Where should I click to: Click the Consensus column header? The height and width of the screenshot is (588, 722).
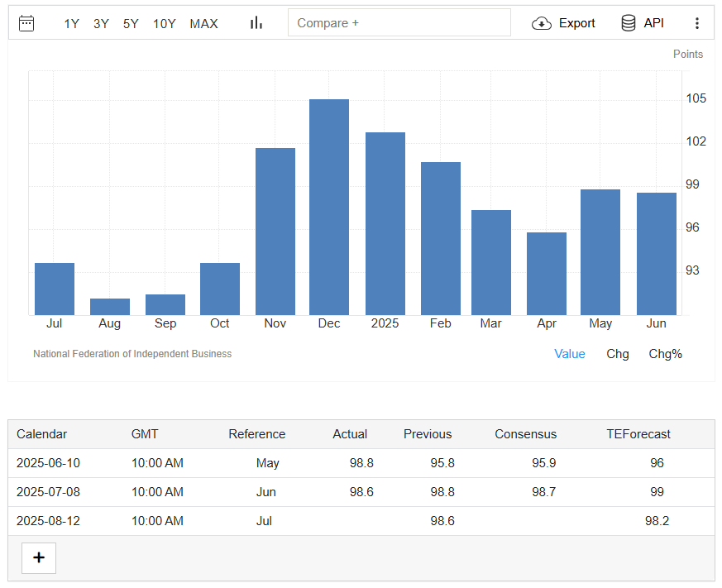525,434
